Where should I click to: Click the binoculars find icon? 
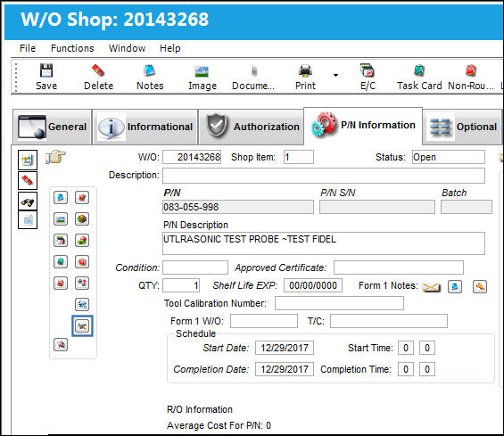click(28, 202)
